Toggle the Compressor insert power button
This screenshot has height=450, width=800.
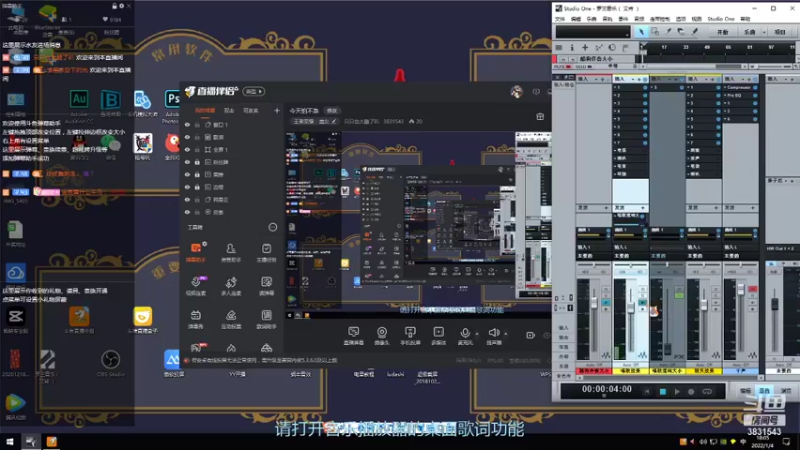pos(755,88)
